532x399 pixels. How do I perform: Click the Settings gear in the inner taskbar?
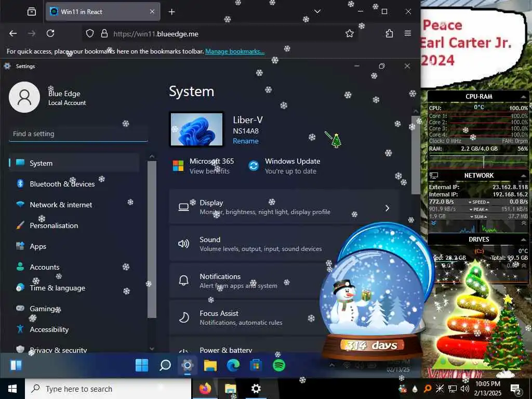pos(187,365)
